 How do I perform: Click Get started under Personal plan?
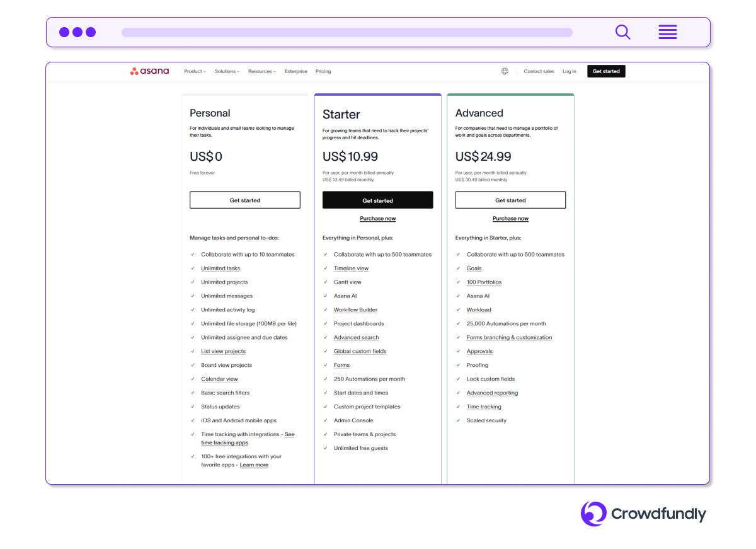(245, 200)
